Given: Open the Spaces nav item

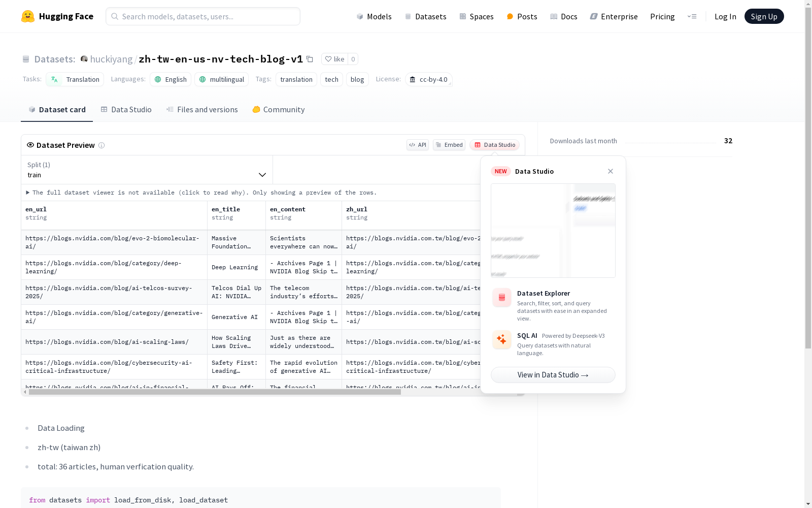Looking at the screenshot, I should 477,16.
